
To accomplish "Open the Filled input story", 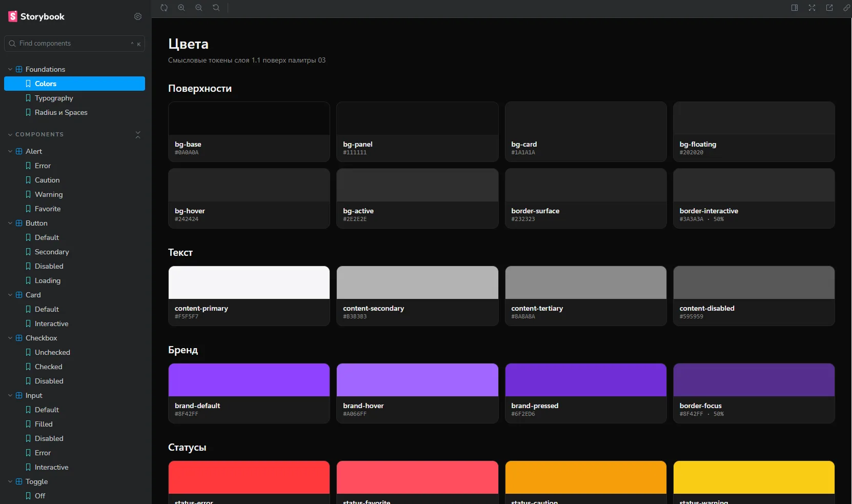I will coord(74,424).
